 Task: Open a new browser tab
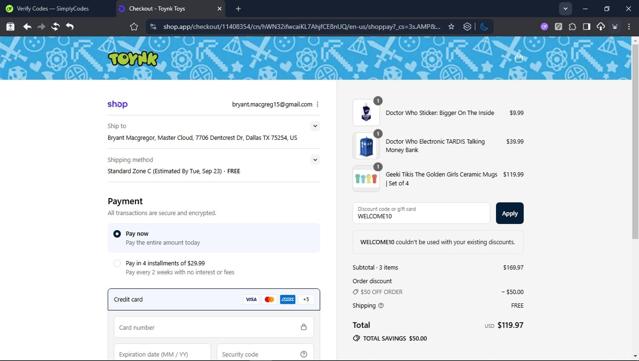coord(238,9)
